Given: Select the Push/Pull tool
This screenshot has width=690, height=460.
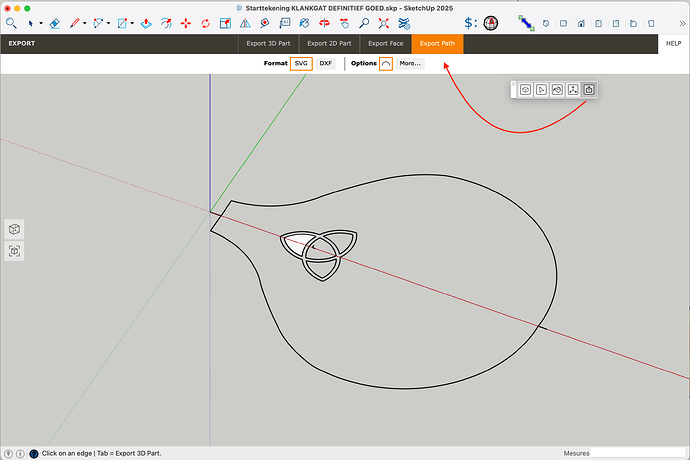Looking at the screenshot, I should click(x=146, y=23).
